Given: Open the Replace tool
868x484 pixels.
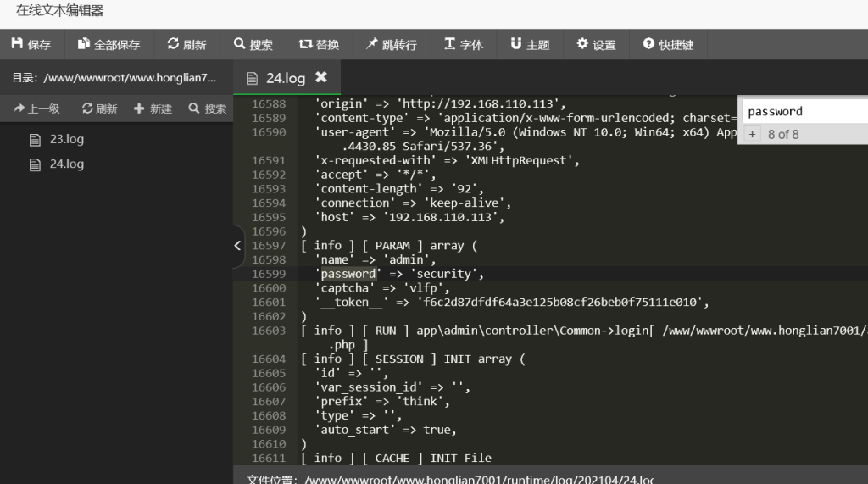Looking at the screenshot, I should 319,44.
